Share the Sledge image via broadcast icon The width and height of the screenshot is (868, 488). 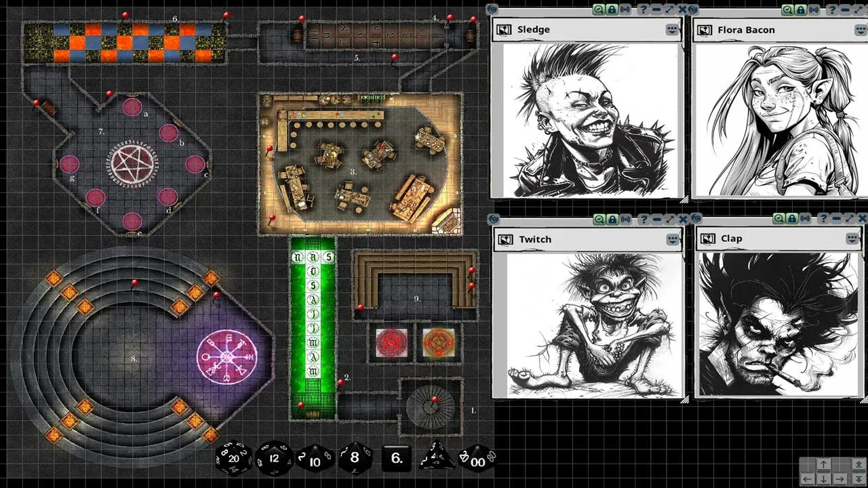(625, 9)
